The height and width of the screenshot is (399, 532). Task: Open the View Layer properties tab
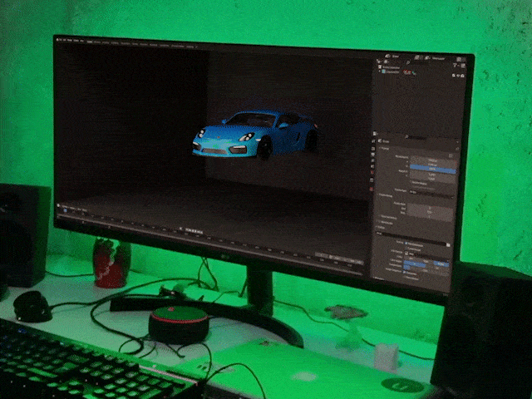372,160
